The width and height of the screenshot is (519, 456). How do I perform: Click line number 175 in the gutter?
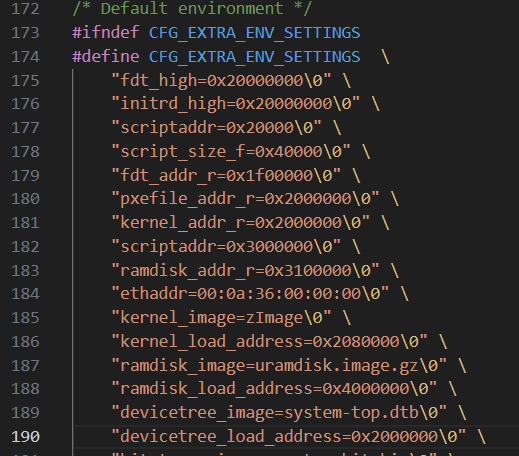[25, 80]
